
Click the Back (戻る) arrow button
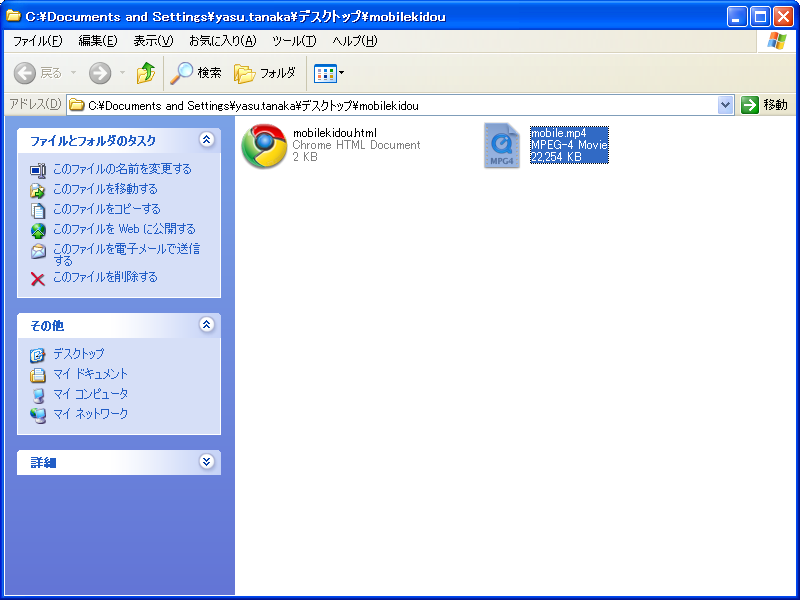point(26,73)
